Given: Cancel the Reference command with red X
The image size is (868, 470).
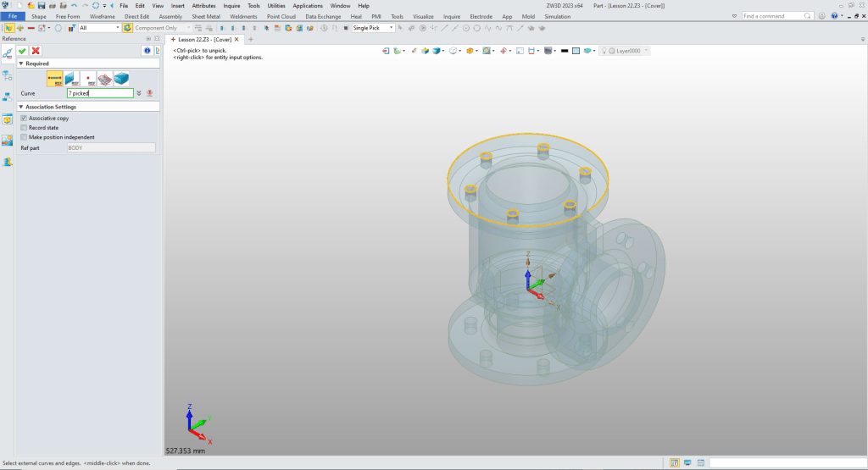Looking at the screenshot, I should 36,51.
